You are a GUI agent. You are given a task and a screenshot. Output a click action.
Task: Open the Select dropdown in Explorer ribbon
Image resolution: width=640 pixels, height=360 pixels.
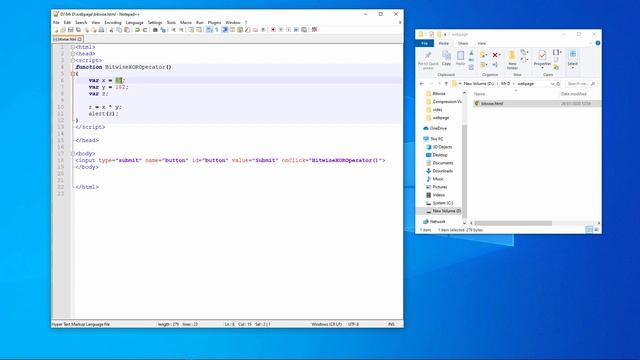pyautogui.click(x=573, y=60)
